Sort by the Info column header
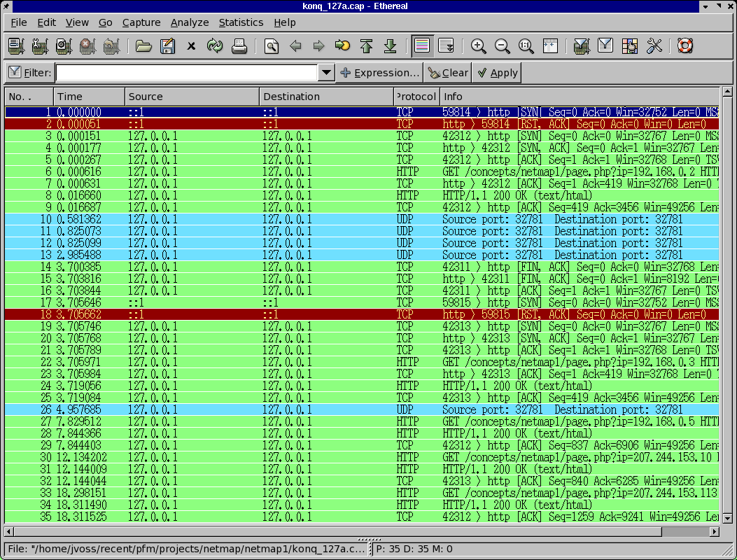This screenshot has width=737, height=560. coord(580,97)
